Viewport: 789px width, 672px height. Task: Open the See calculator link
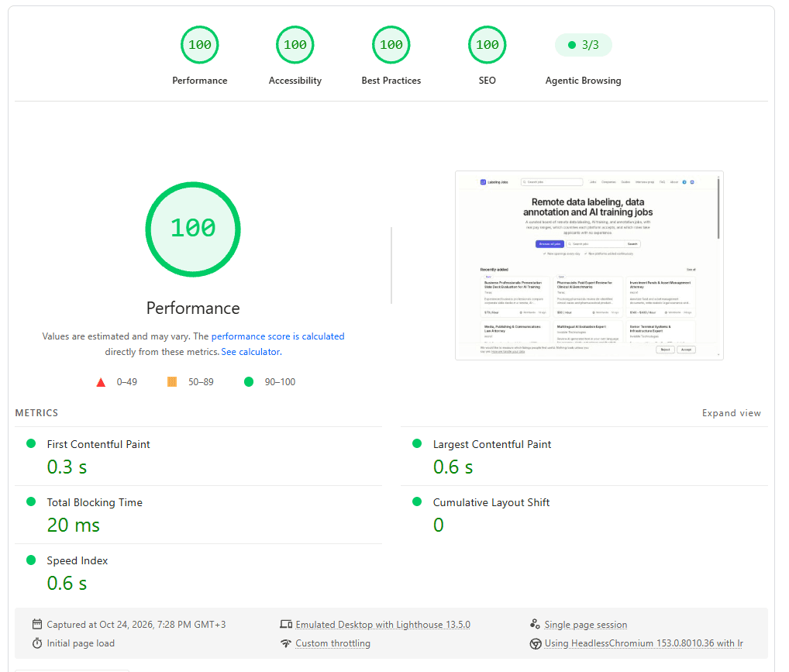click(251, 352)
